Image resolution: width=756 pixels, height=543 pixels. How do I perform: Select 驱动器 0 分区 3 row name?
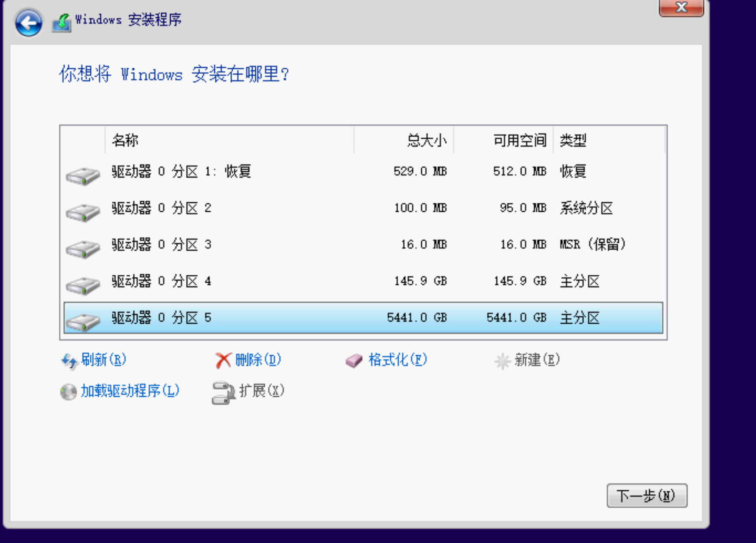[x=161, y=245]
